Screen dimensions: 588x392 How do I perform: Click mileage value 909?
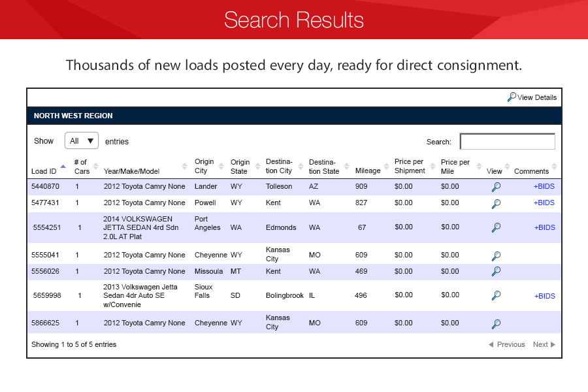(361, 186)
